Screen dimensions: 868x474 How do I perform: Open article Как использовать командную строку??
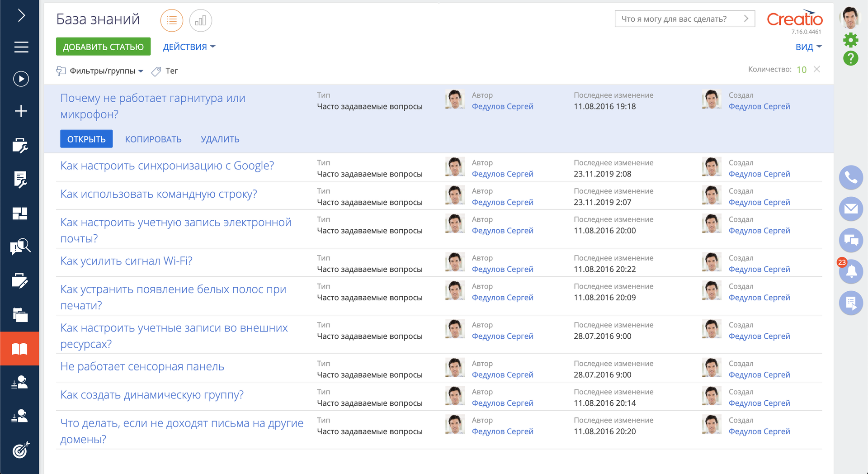(159, 194)
